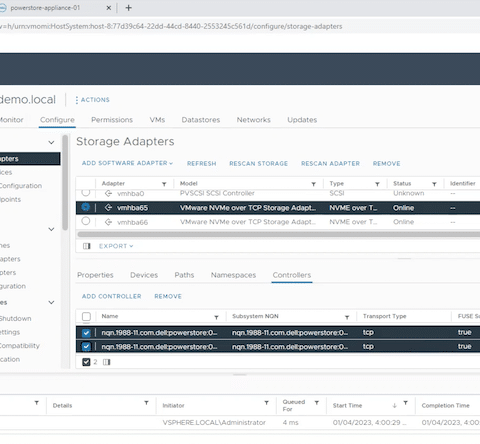The width and height of the screenshot is (480, 444).
Task: Sort by Start Time arrow
Action: tap(395, 405)
